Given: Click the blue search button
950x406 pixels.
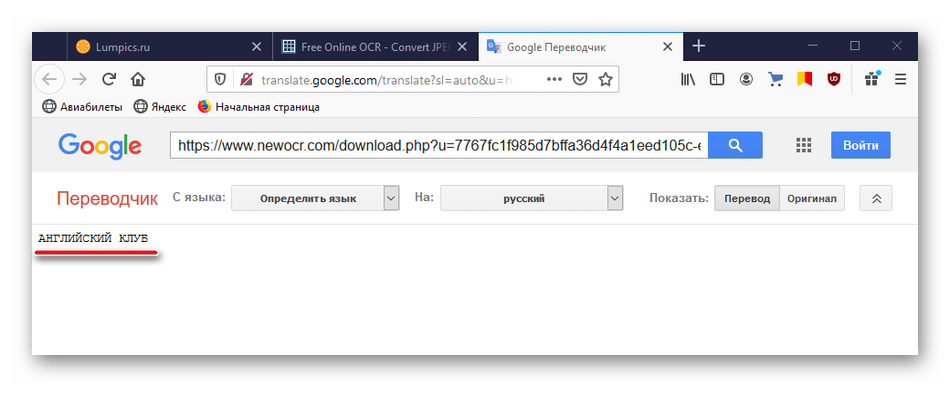Looking at the screenshot, I should [x=735, y=145].
